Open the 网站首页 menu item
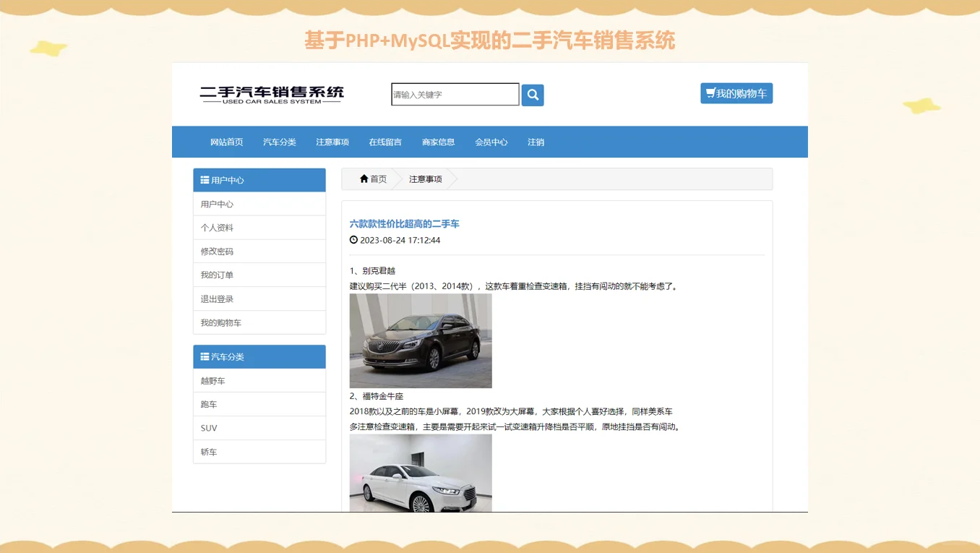 tap(227, 142)
